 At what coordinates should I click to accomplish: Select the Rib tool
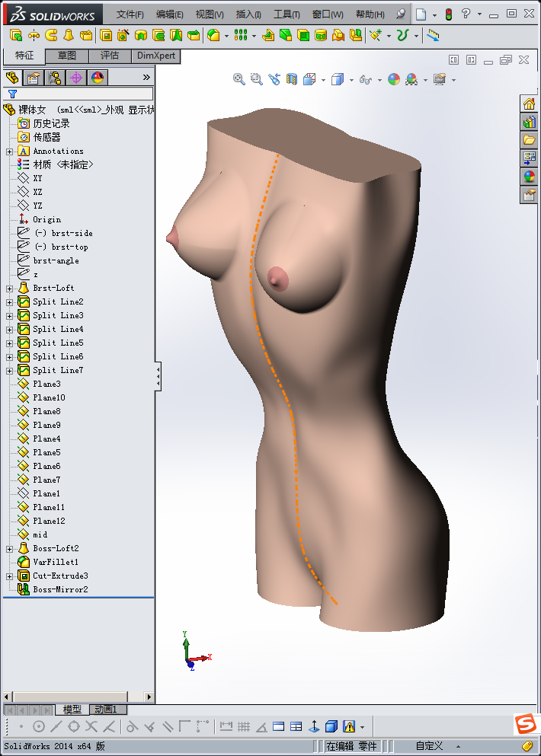[x=268, y=35]
